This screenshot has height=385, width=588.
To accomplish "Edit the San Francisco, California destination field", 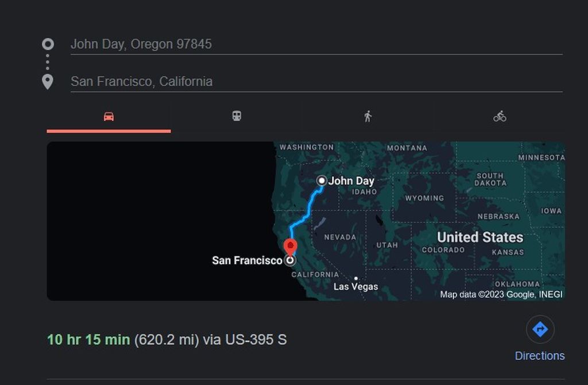I will click(316, 82).
